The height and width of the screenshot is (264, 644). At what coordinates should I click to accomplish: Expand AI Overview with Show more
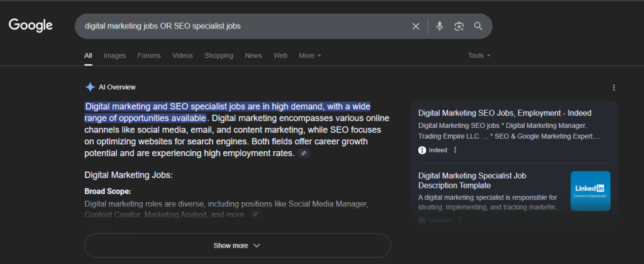237,246
